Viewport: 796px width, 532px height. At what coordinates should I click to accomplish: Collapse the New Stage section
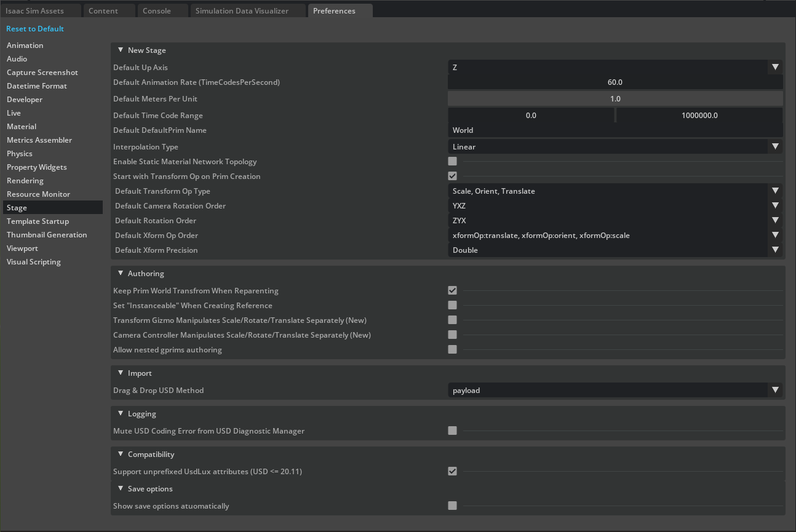(121, 50)
